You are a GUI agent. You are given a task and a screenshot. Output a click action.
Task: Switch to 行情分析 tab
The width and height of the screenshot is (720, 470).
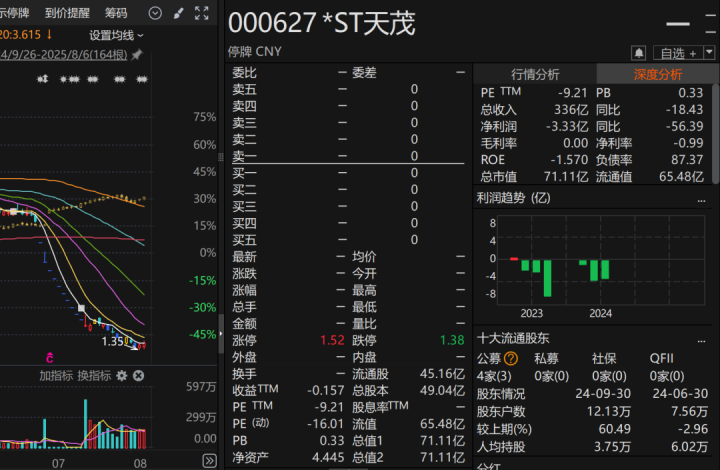coord(535,74)
